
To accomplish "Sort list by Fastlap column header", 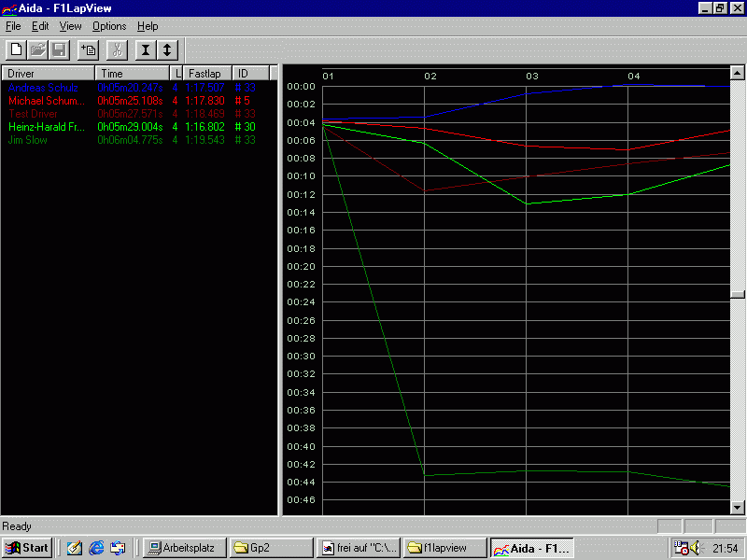I will click(206, 73).
